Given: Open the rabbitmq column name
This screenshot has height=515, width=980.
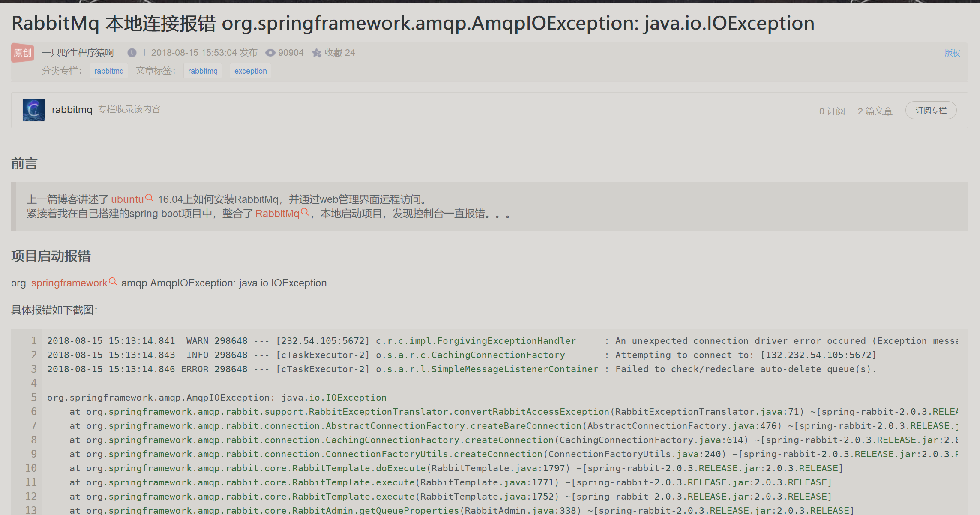Looking at the screenshot, I should [x=72, y=110].
